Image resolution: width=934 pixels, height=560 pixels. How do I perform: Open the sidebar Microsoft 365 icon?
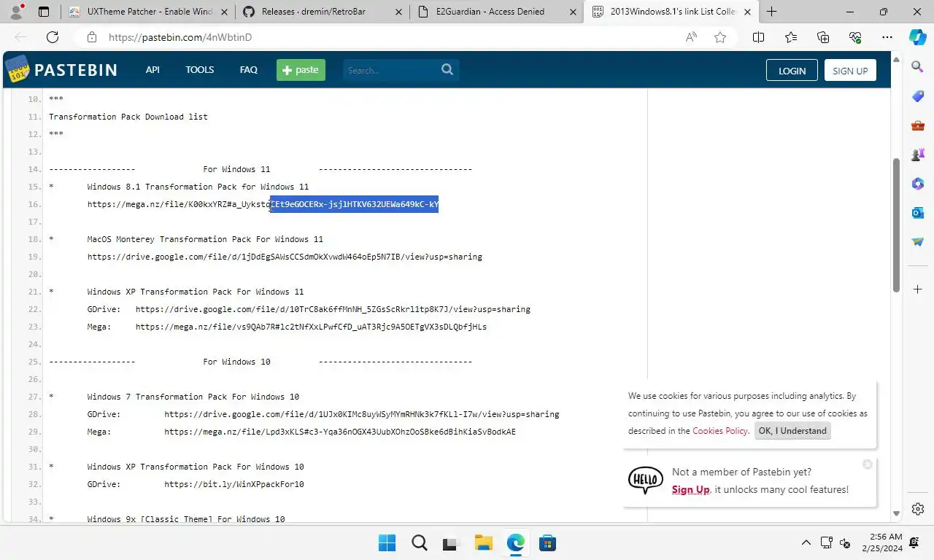(918, 184)
